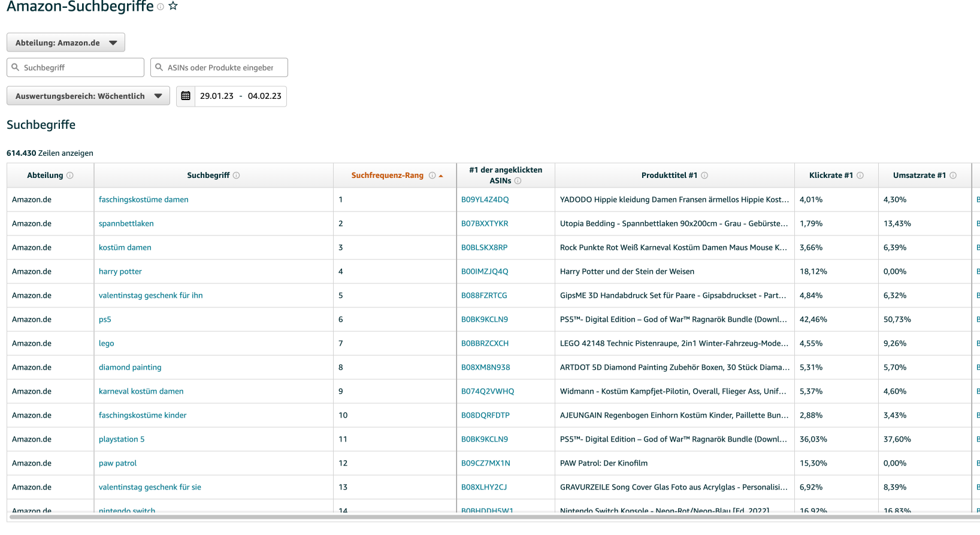Open the Abteilung: Amazon.de dropdown

coord(66,43)
